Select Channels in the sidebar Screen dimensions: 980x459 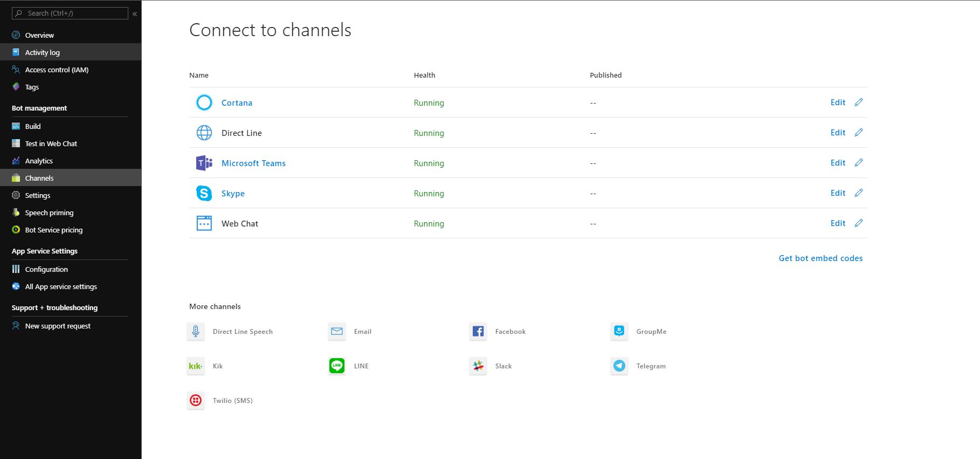pyautogui.click(x=71, y=178)
